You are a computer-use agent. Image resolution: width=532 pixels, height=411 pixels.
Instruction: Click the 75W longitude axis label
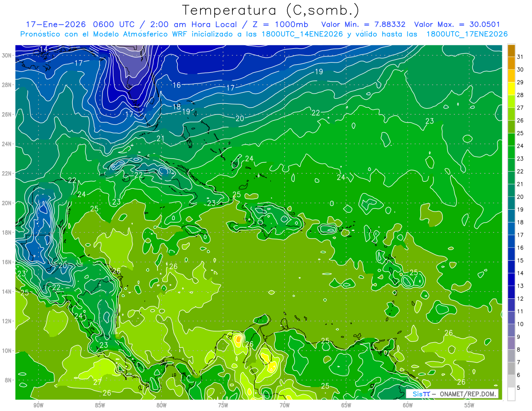pos(223,405)
